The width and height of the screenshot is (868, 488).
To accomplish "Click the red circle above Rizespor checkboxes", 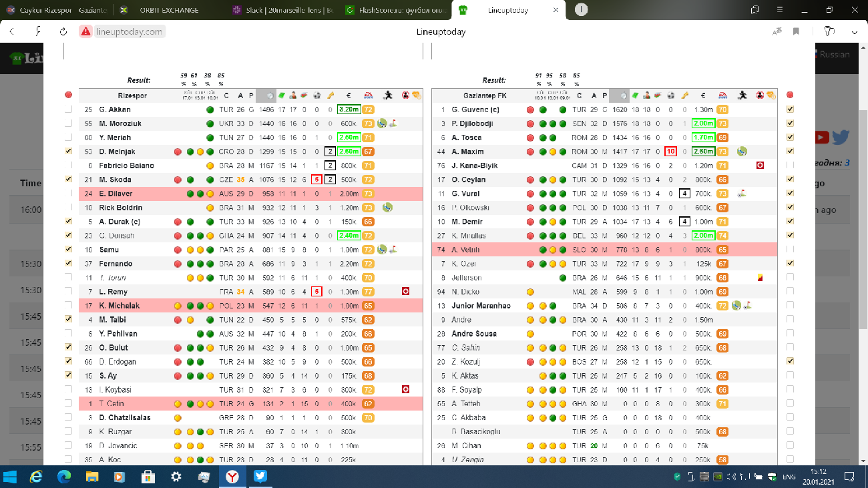I will pos(68,95).
